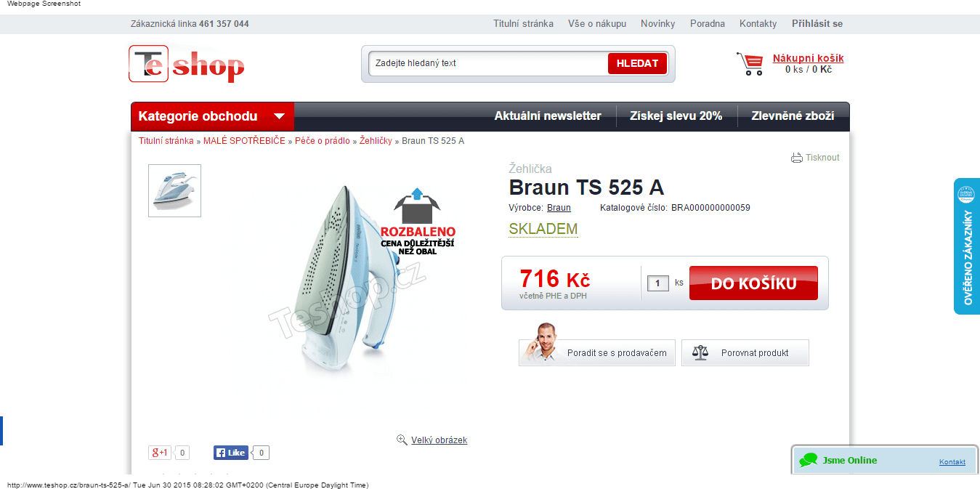Add product with the DO KOŠÍKU button
980x489 pixels.
753,283
